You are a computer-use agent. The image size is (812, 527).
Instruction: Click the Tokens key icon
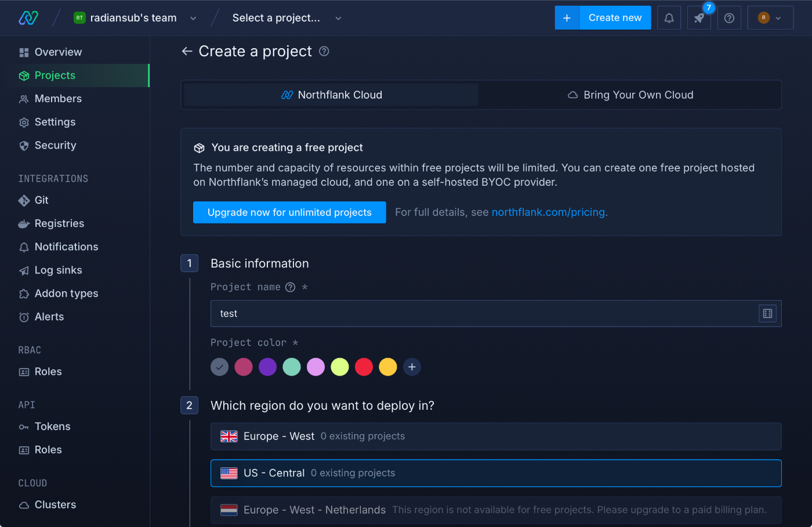tap(24, 427)
